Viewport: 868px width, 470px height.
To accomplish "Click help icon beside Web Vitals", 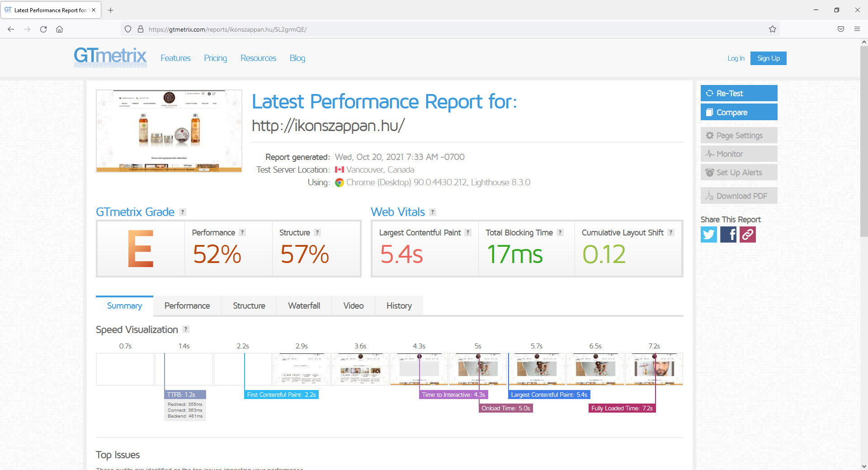I will click(433, 212).
